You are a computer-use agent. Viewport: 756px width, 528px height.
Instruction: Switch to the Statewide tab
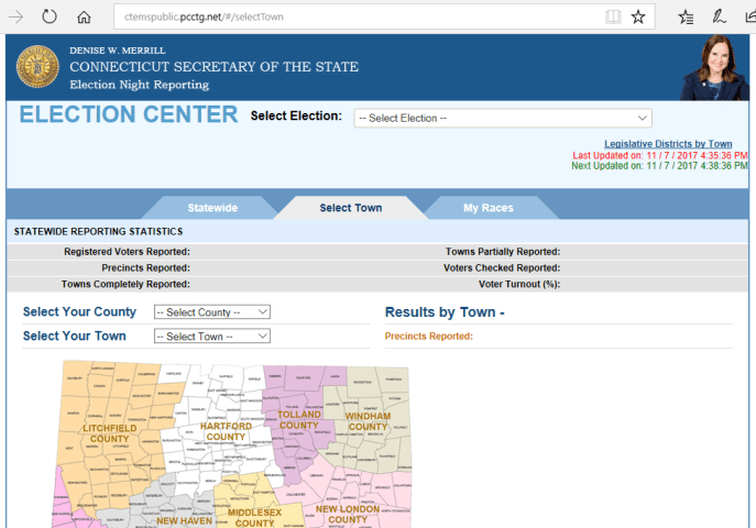[x=212, y=208]
